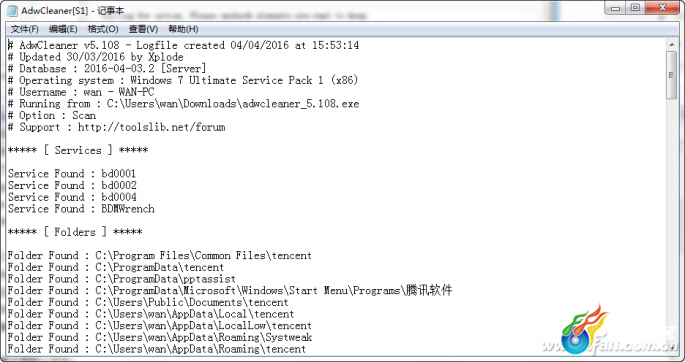
Task: Click the vertical scrollbar thumb
Action: (671, 75)
